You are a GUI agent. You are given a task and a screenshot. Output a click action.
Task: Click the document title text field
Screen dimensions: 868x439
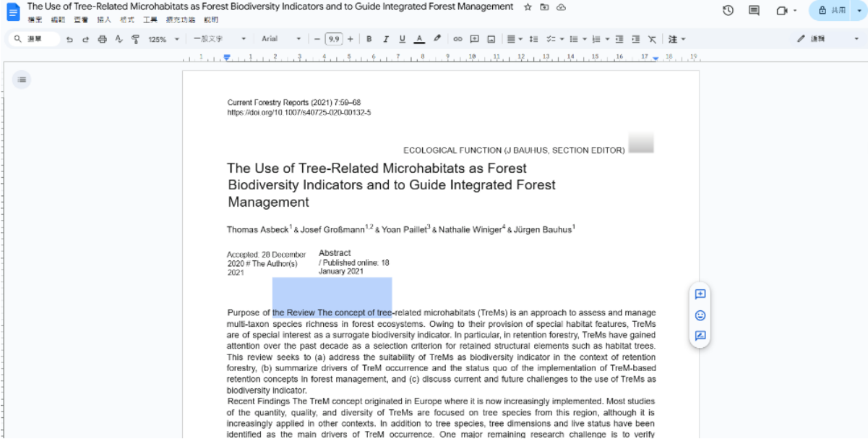tap(267, 7)
